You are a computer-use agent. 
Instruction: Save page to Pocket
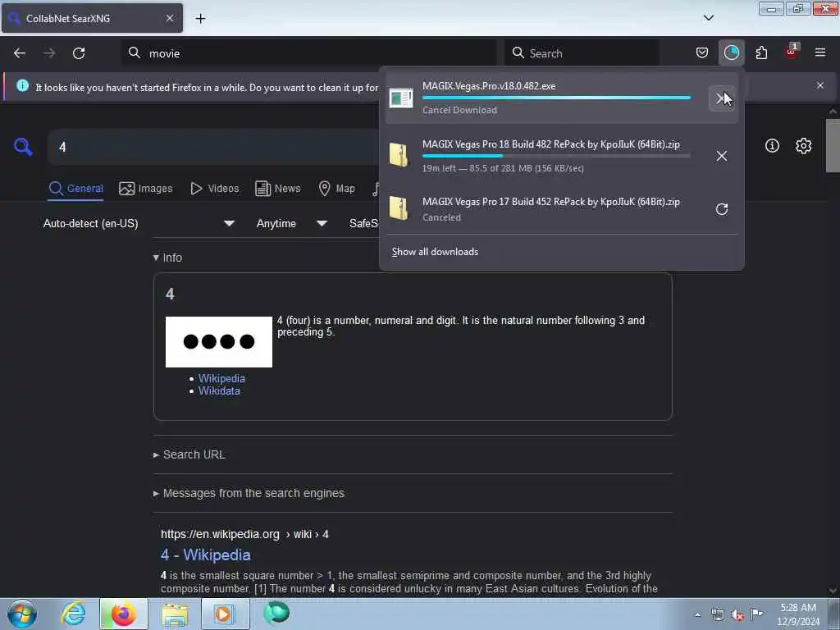(702, 52)
